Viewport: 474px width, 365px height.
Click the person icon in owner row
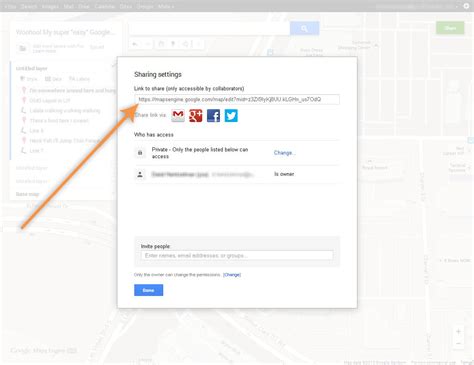coord(140,174)
